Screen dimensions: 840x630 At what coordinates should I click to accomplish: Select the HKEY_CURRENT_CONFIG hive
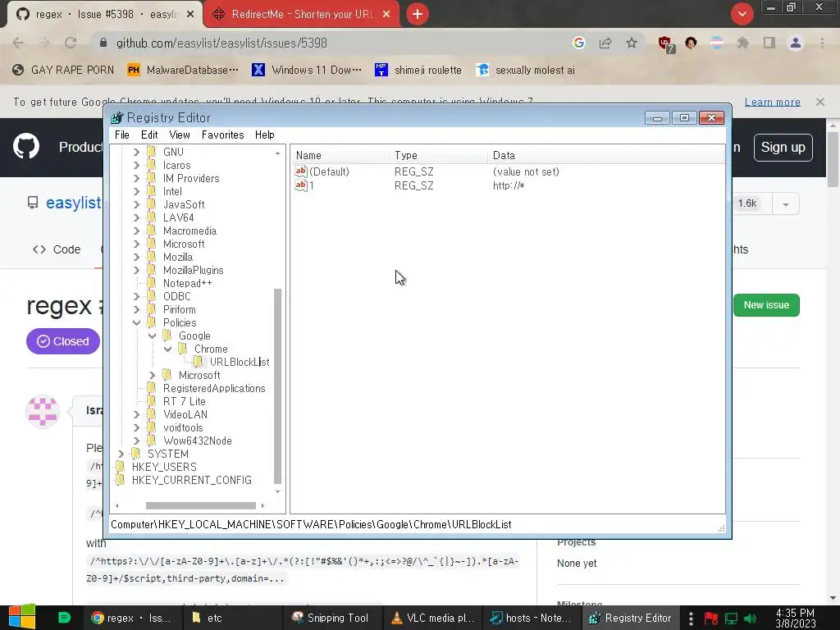click(191, 480)
